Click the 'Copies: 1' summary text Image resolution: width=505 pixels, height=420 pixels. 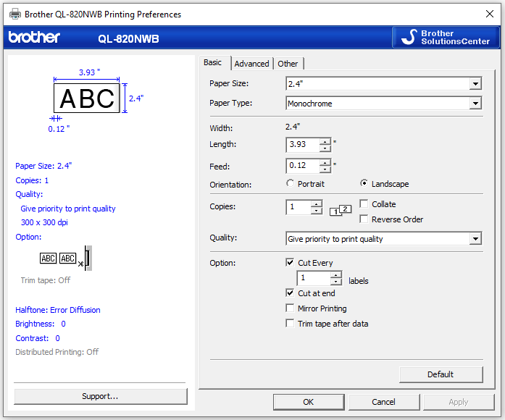click(x=32, y=180)
